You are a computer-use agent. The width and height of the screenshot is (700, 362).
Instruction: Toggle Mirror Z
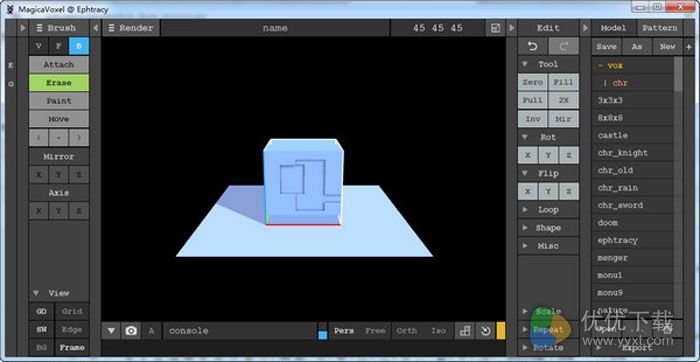pos(79,175)
